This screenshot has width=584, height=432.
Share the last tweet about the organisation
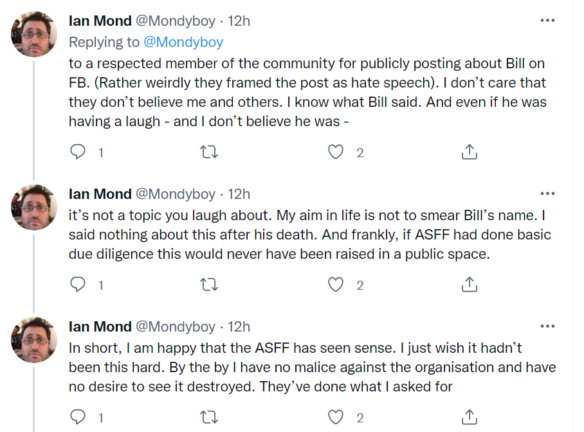tap(469, 417)
